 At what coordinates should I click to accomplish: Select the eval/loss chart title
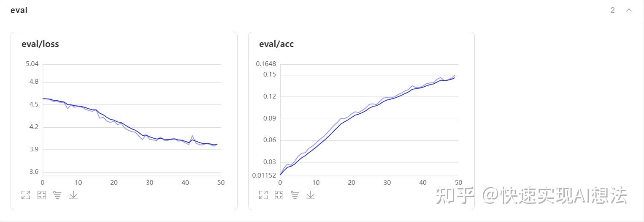point(40,44)
